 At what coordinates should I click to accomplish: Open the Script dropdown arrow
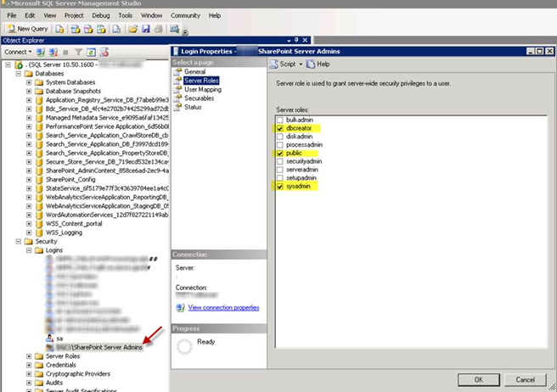coord(301,64)
